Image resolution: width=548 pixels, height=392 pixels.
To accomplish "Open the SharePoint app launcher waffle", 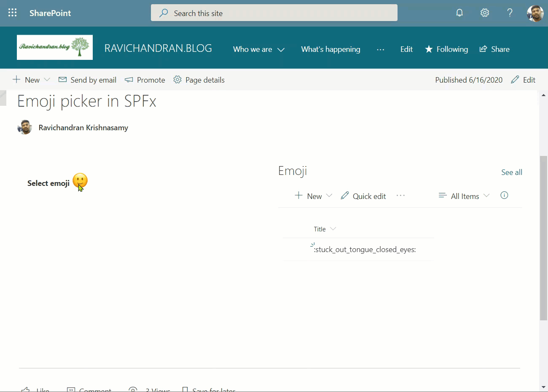I will (x=13, y=13).
